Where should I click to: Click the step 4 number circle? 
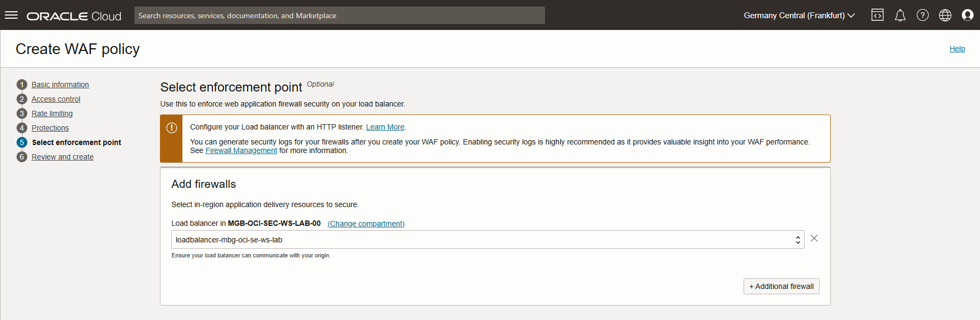pyautogui.click(x=22, y=128)
